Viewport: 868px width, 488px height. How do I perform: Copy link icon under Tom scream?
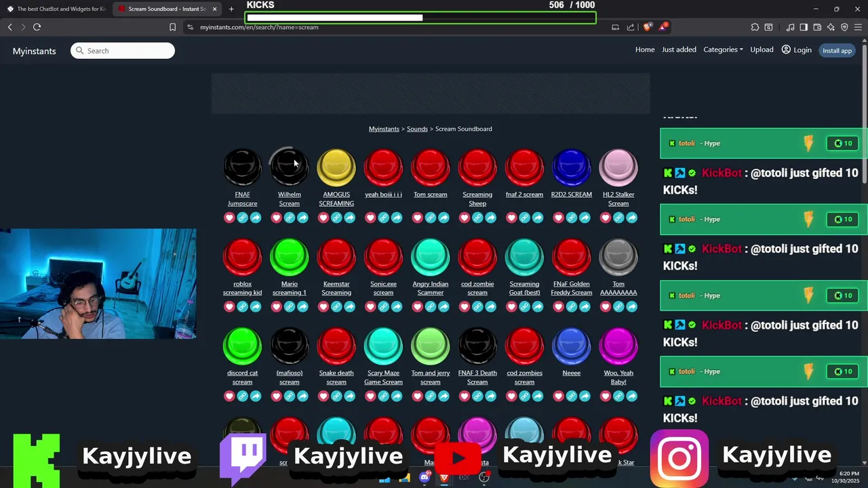431,218
